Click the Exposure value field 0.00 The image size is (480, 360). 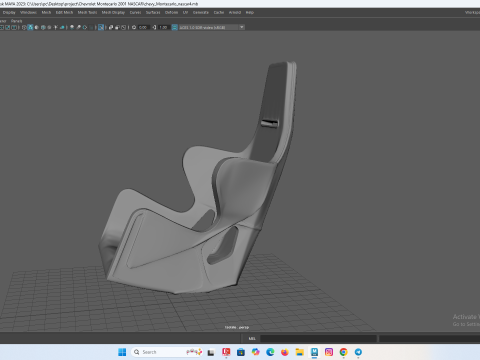pos(143,27)
